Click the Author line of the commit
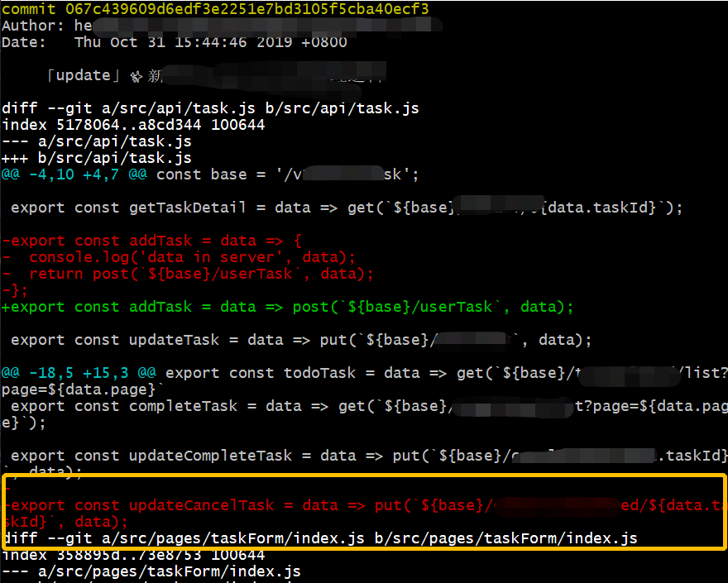 (50, 26)
